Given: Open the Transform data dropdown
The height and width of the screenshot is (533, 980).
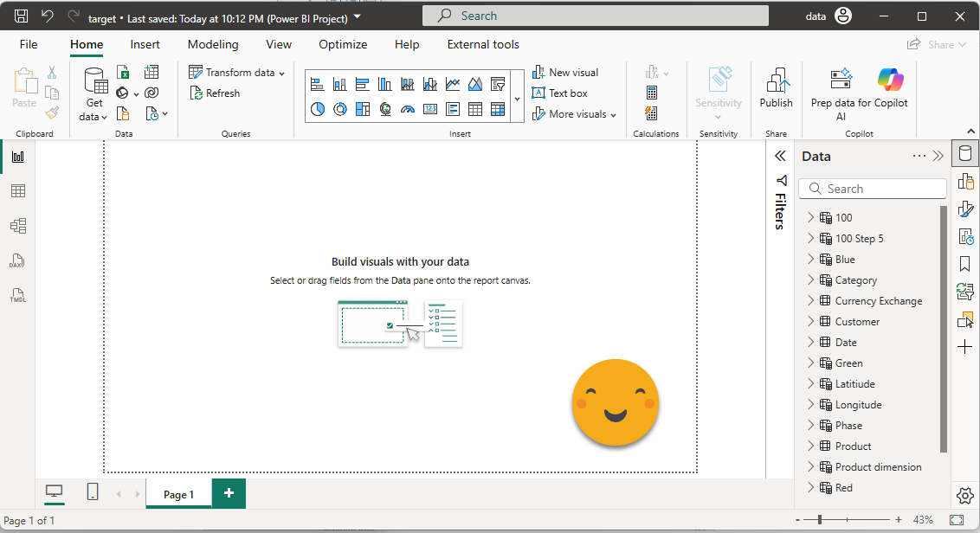Looking at the screenshot, I should [282, 73].
